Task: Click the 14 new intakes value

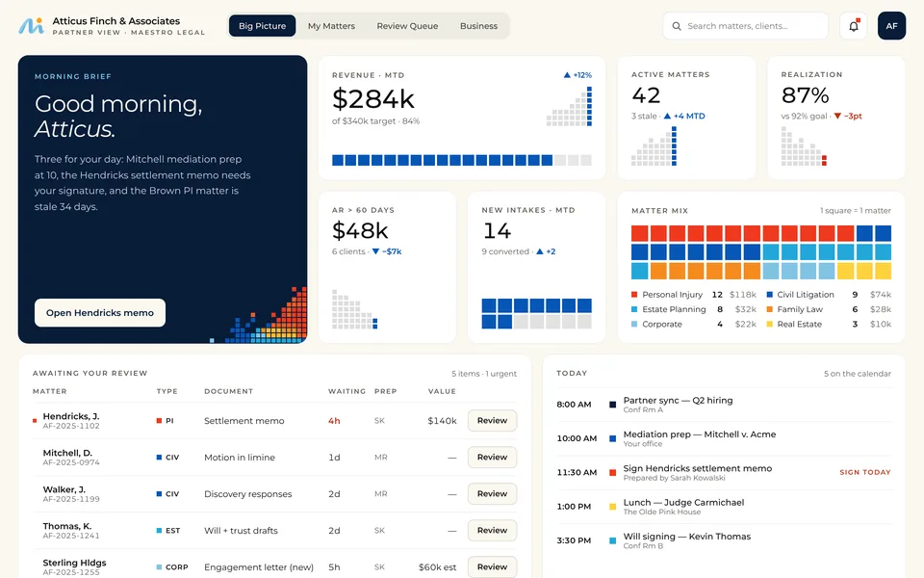Action: (497, 230)
